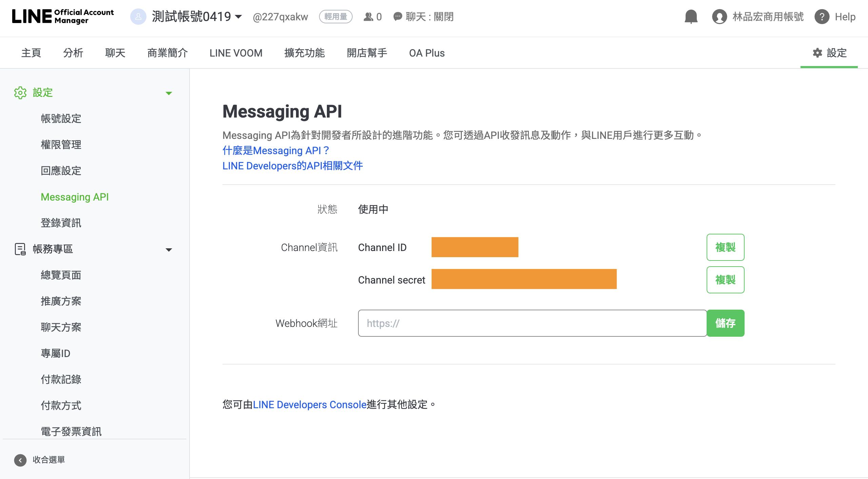Screen dimensions: 868x479
Task: Select the OA Plus tab
Action: click(427, 53)
